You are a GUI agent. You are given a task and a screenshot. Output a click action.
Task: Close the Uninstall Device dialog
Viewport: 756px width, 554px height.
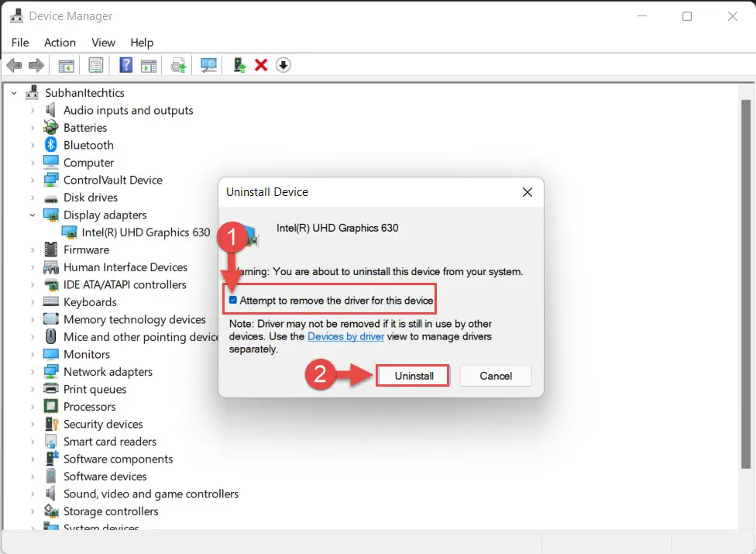[527, 192]
